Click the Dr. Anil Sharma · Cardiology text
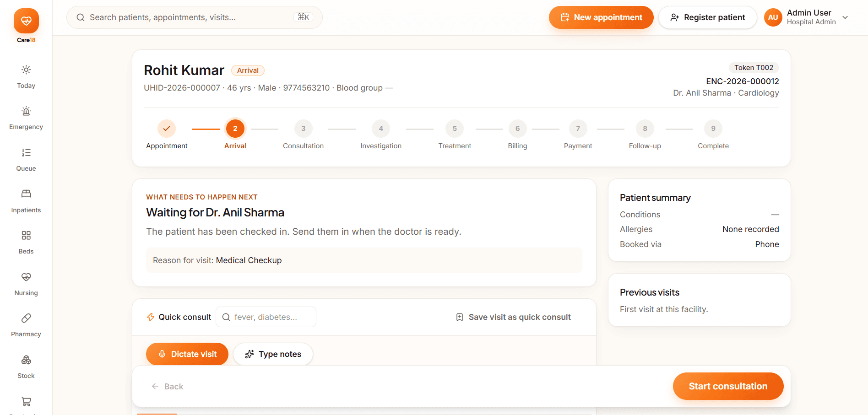This screenshot has width=868, height=415. click(x=726, y=93)
